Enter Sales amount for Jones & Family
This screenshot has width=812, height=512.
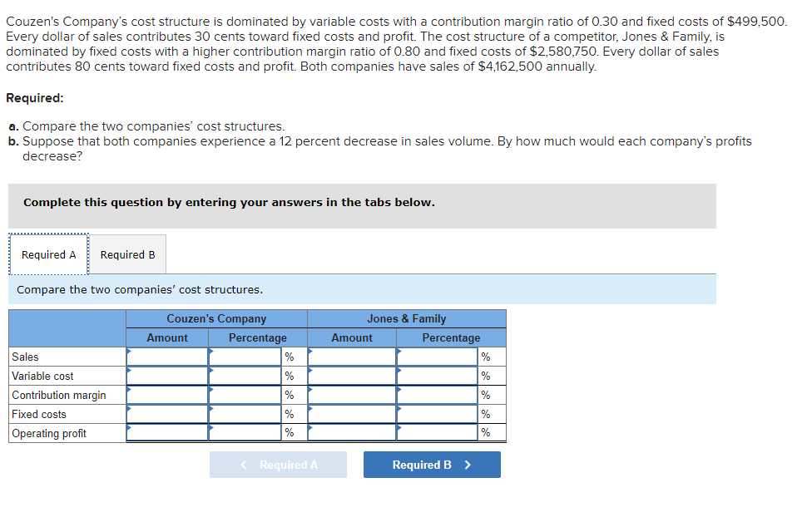(x=351, y=357)
